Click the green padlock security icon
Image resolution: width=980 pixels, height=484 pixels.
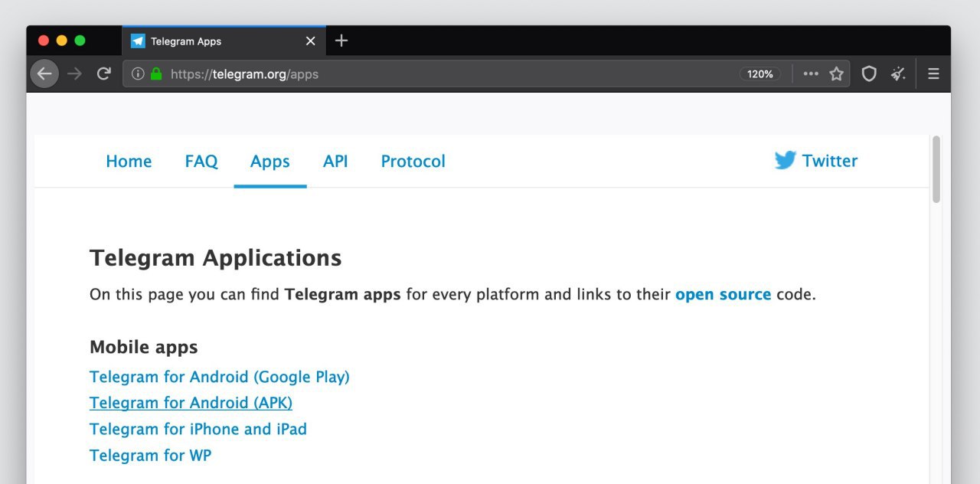tap(156, 74)
